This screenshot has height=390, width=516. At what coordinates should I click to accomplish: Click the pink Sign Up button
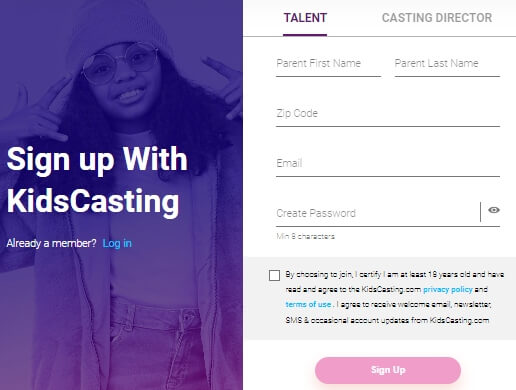[388, 370]
